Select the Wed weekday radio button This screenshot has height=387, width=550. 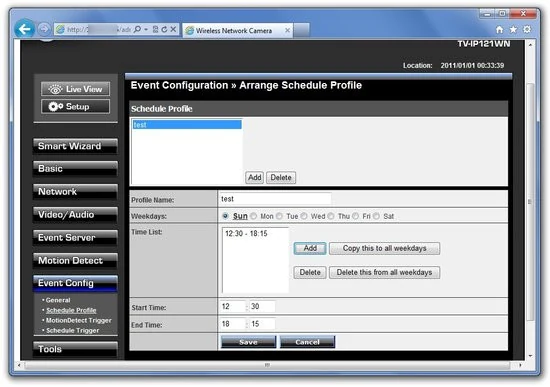pyautogui.click(x=304, y=216)
